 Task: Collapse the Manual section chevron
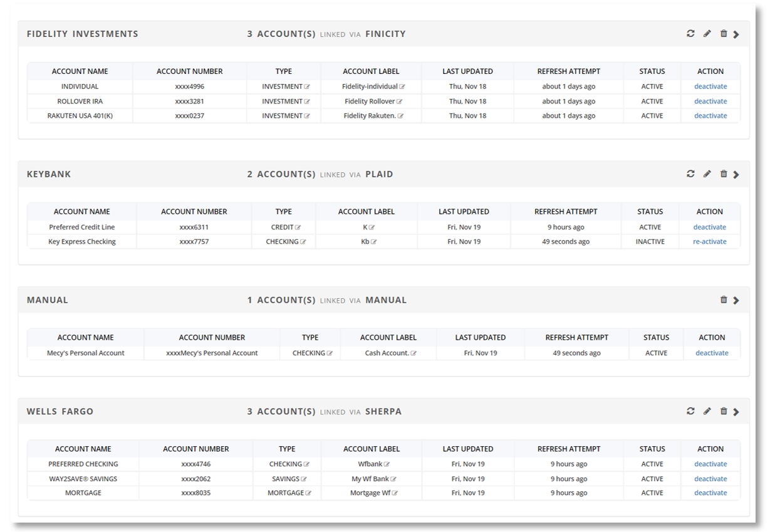(736, 301)
